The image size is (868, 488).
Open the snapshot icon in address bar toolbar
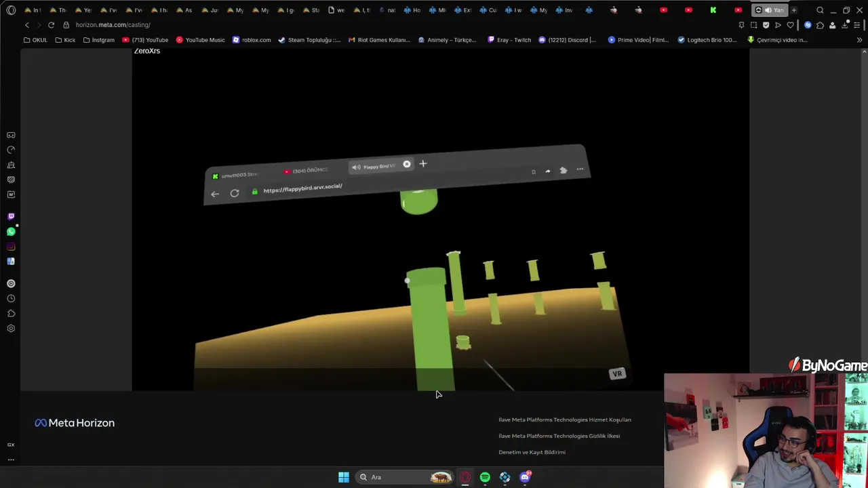[x=753, y=25]
